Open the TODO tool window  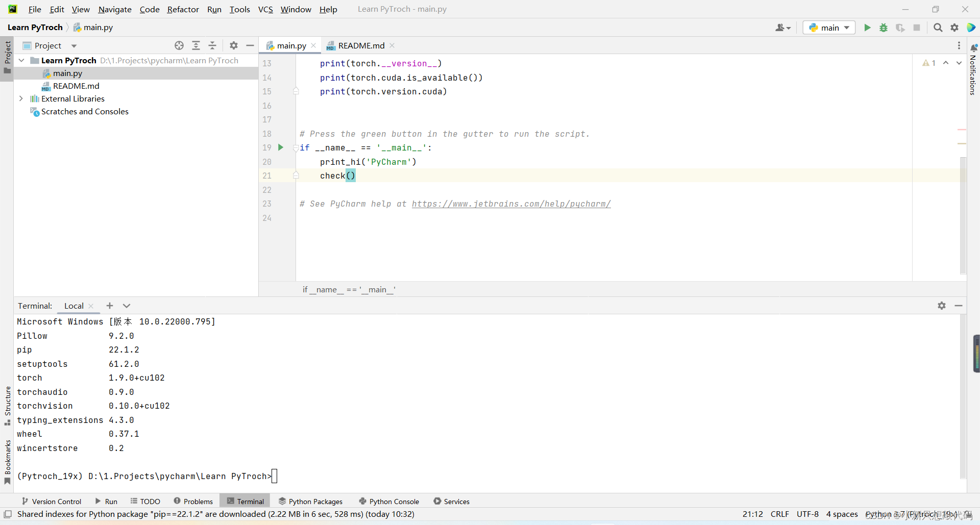coord(145,502)
